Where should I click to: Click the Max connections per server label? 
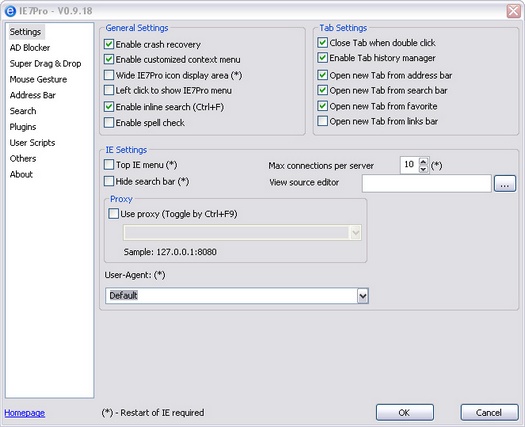[321, 166]
